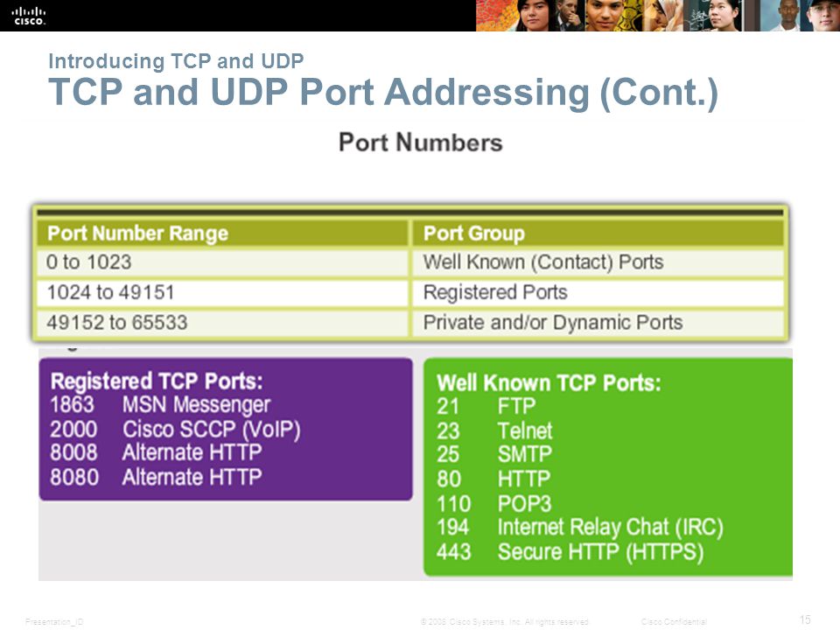
Task: Select the '8080 Alternate HTTP' line
Action: [156, 477]
